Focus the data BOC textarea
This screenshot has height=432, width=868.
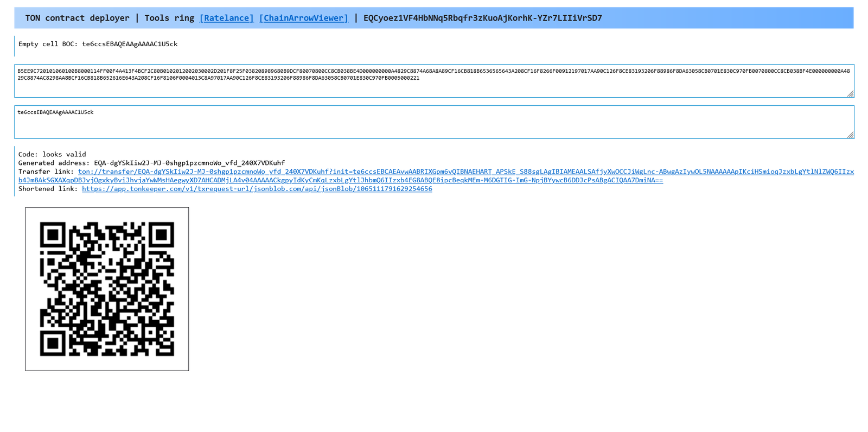point(434,122)
